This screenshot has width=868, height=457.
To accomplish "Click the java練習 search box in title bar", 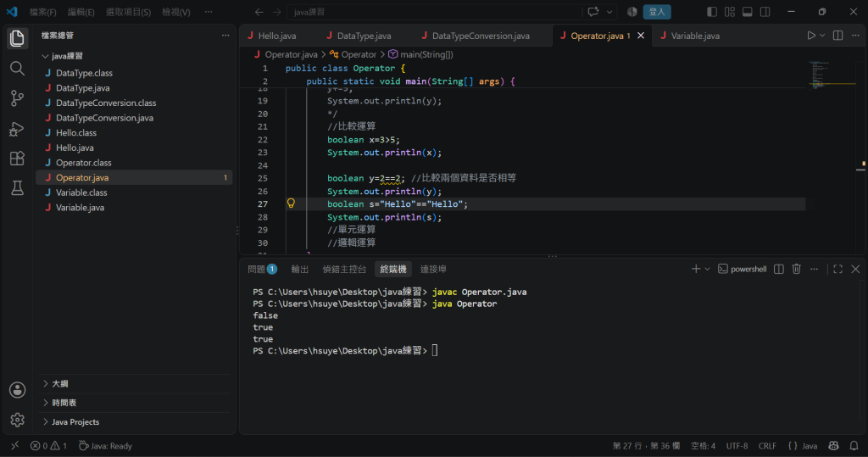I will pyautogui.click(x=435, y=12).
